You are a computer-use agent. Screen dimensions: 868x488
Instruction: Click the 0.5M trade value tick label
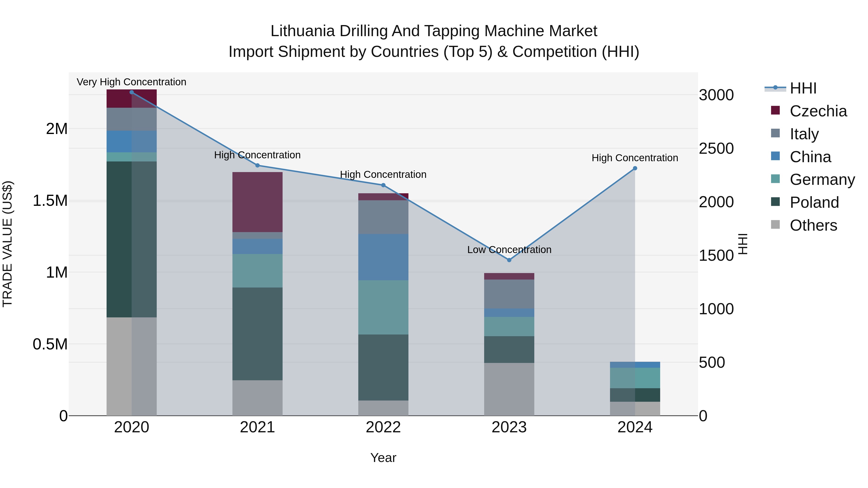[50, 344]
